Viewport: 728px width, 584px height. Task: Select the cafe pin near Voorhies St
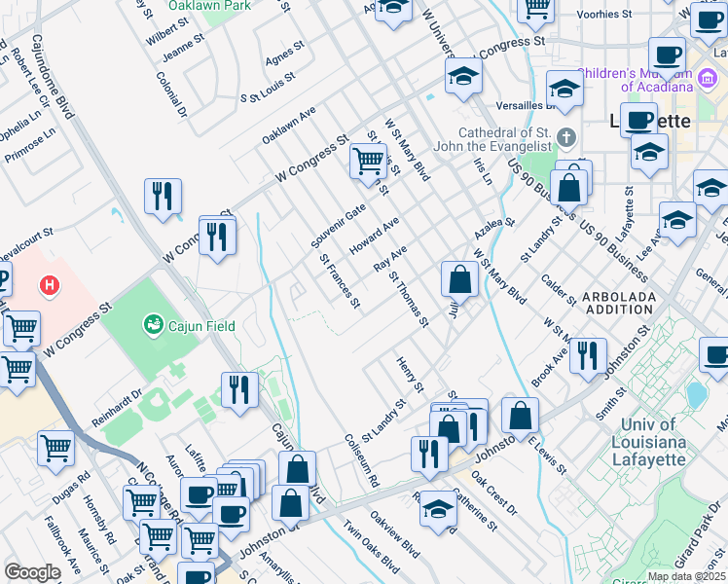tap(668, 59)
